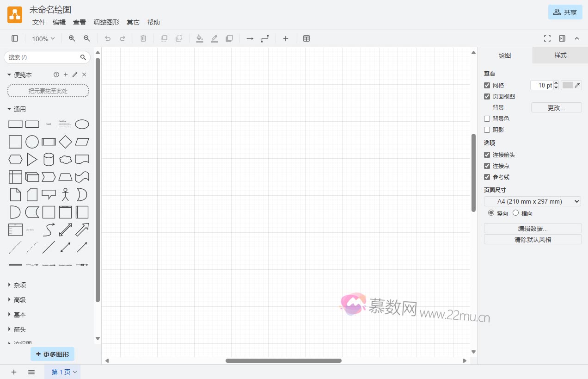Uncheck the 网格 grid checkbox

point(487,85)
